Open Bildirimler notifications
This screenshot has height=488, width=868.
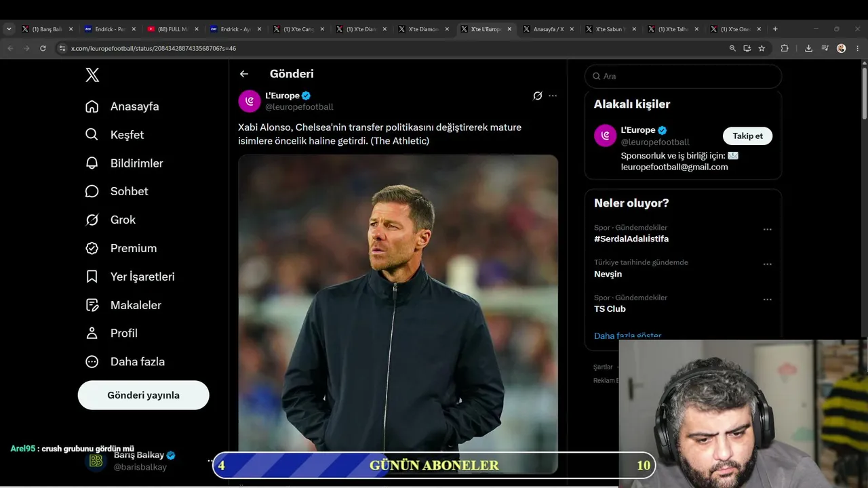124,163
